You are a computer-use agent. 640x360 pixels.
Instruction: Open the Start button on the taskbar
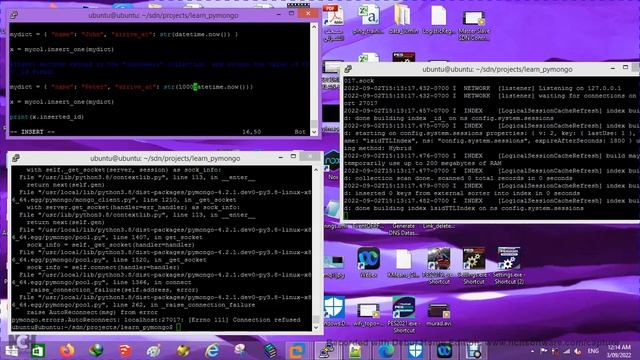(11, 351)
